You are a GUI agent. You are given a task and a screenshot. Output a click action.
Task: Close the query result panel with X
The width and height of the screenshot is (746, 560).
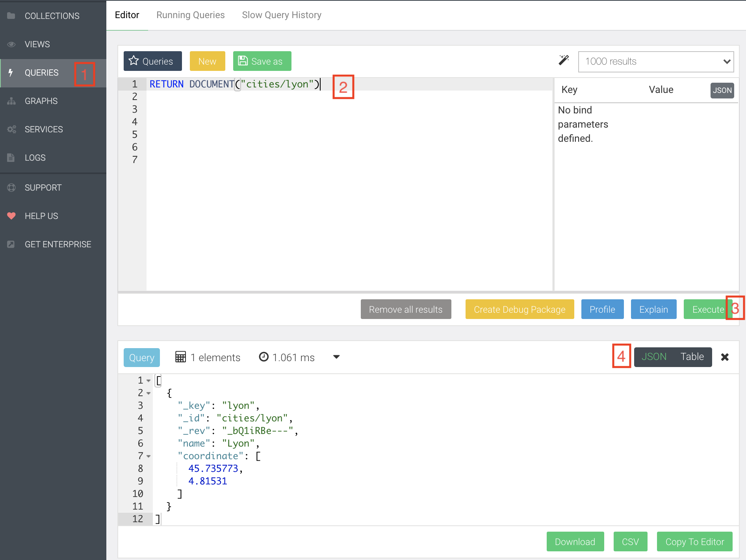click(x=725, y=357)
